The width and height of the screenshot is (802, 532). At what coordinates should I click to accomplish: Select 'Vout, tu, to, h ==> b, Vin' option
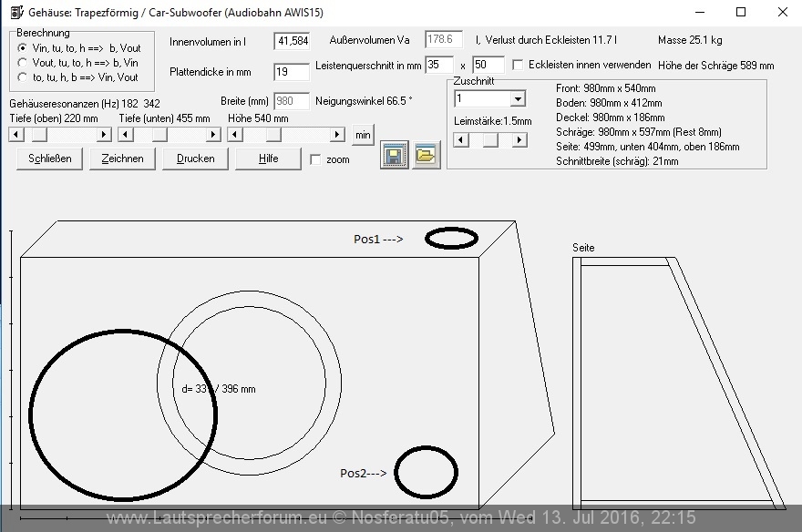(23, 62)
